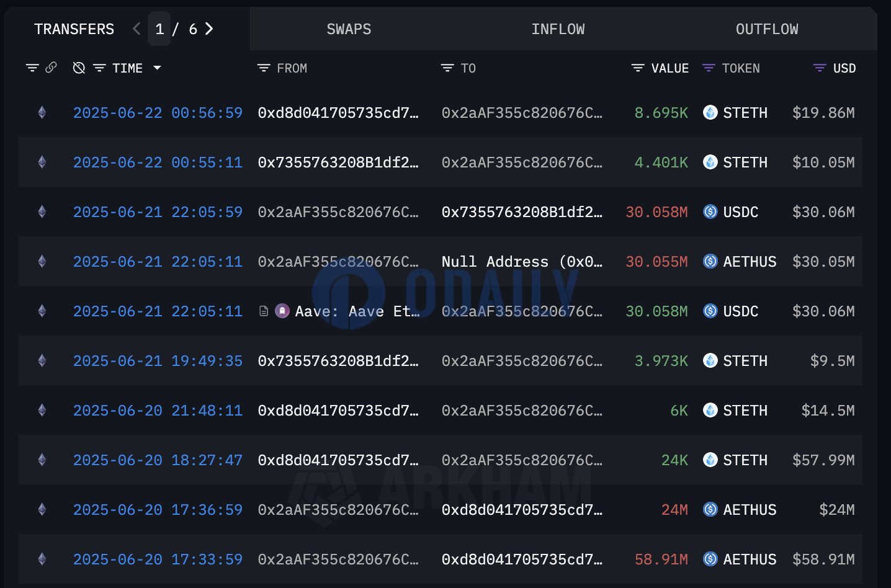Click Ethereum icon on 19:49:35 row

coord(42,360)
